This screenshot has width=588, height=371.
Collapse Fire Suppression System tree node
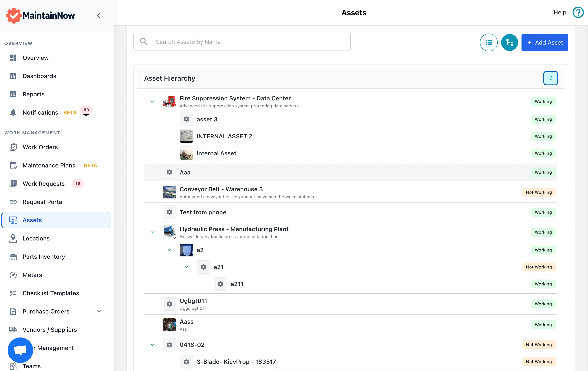[x=152, y=101]
